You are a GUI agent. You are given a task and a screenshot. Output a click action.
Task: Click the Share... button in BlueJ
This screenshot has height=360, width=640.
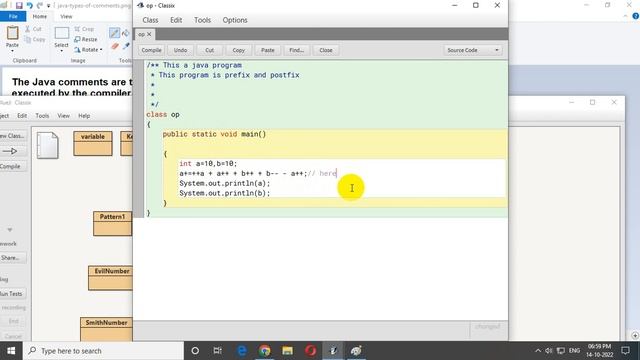tap(13, 258)
